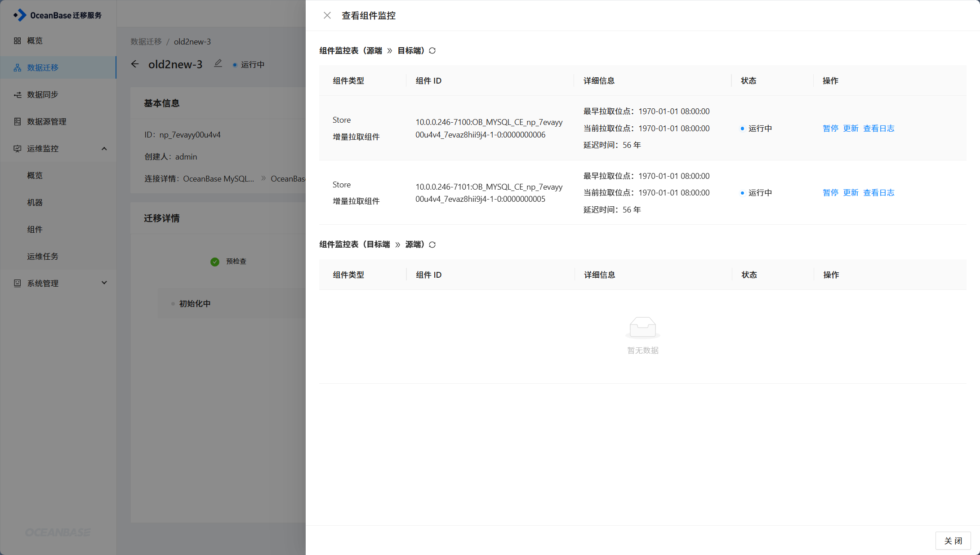Go back using the left arrow icon
The height and width of the screenshot is (555, 980).
pyautogui.click(x=135, y=64)
